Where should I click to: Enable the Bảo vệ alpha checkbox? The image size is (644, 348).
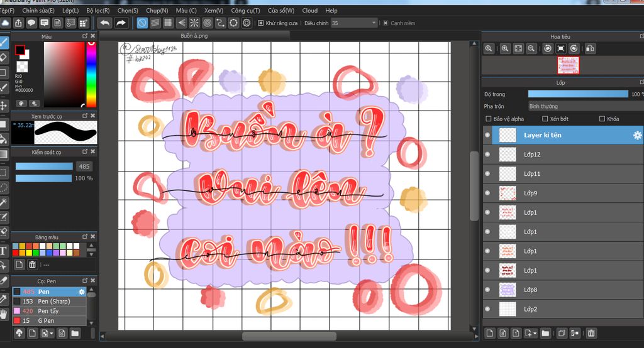click(x=488, y=119)
